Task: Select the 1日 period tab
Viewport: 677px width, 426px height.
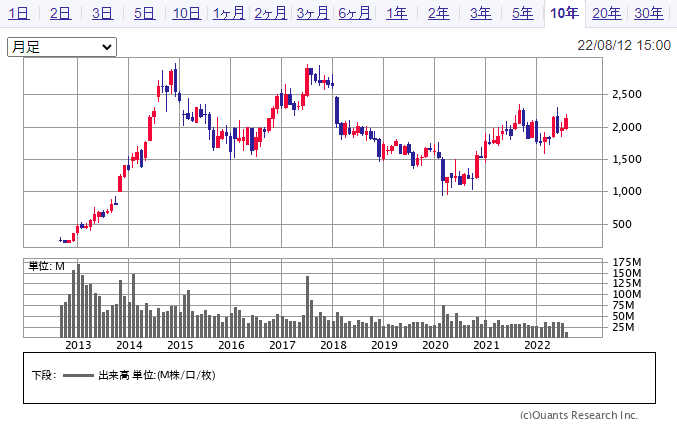Action: pos(19,13)
